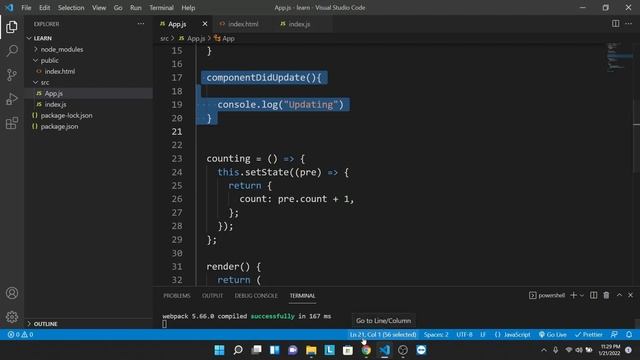The image size is (640, 360).
Task: Open the Manage gear icon
Action: [x=12, y=317]
